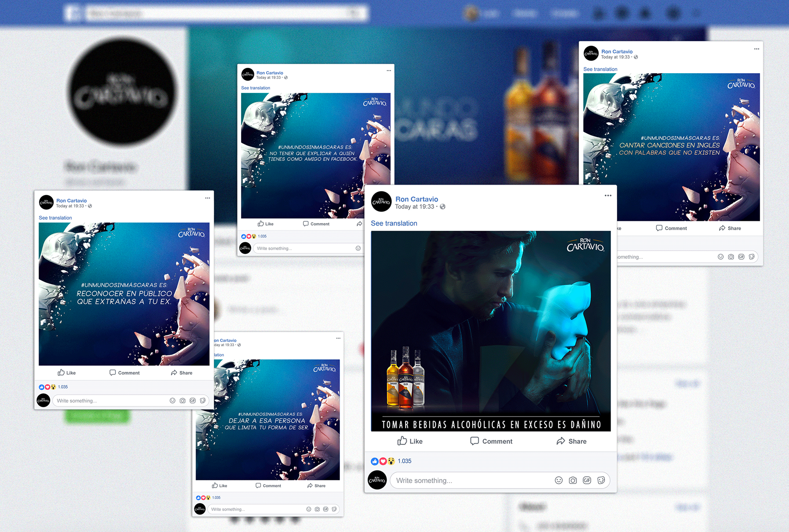Screen dimensions: 789x532
Task: Open emoji picker on 'Reconocer en público' post
Action: coord(173,401)
